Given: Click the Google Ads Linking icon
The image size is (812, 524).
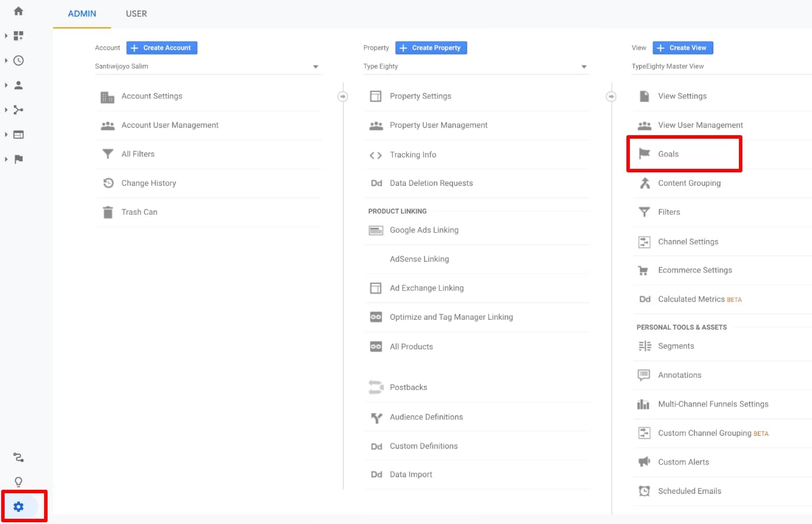Looking at the screenshot, I should tap(376, 230).
